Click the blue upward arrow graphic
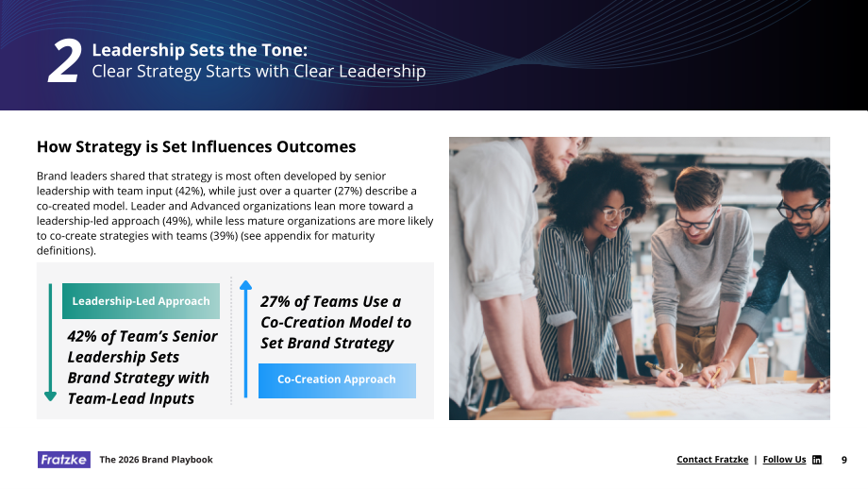 pos(246,339)
